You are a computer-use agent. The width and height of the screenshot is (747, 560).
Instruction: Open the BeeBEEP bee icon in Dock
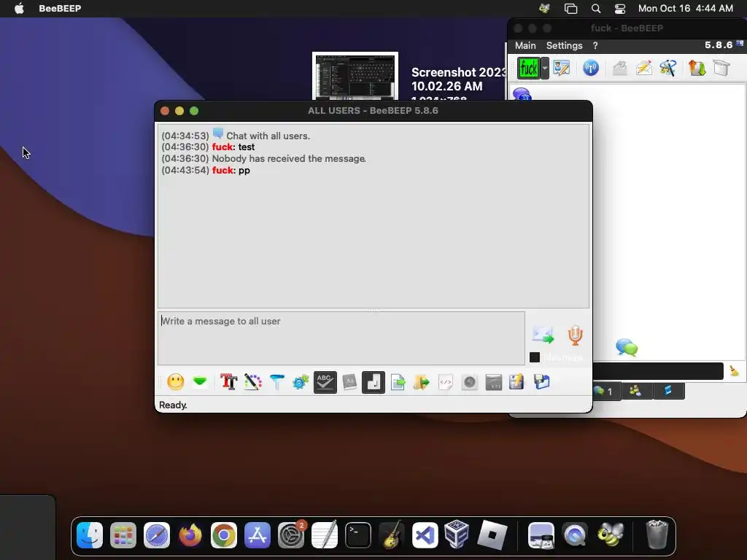[x=610, y=534]
